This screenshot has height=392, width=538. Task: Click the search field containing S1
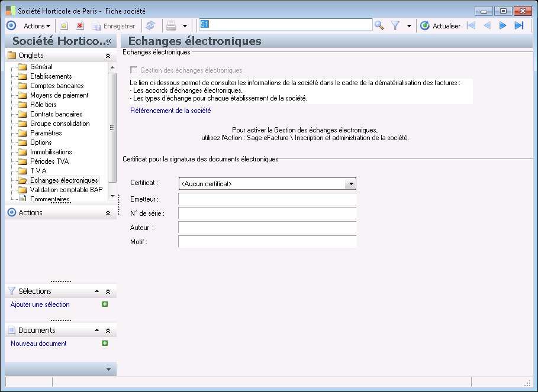[x=286, y=25]
